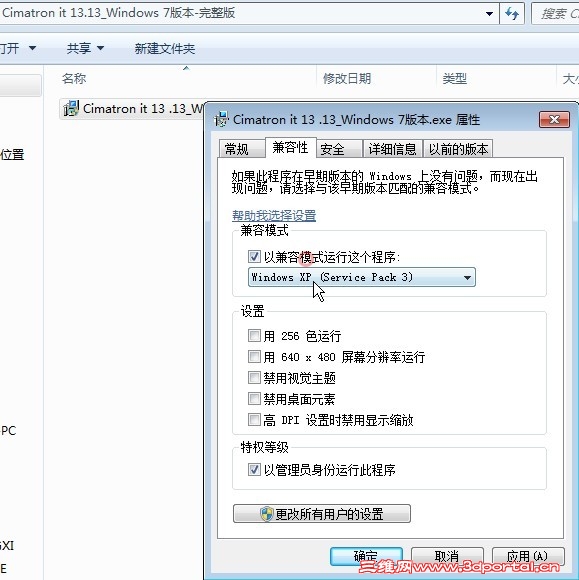
Task: Toggle 以管理员身份运行此程序 checkbox
Action: click(254, 470)
